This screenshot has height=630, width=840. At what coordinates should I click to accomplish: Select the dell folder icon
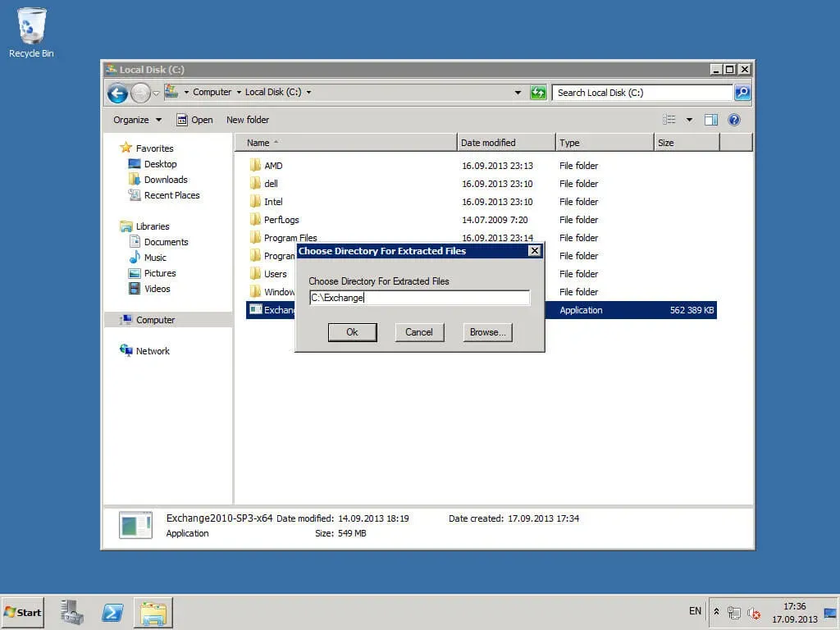pos(255,184)
